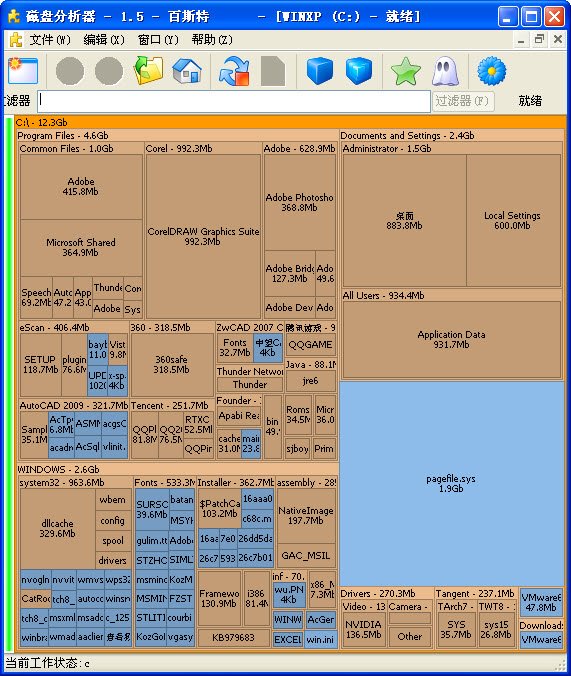571x676 pixels.
Task: Click the blue flower icon
Action: pyautogui.click(x=492, y=71)
